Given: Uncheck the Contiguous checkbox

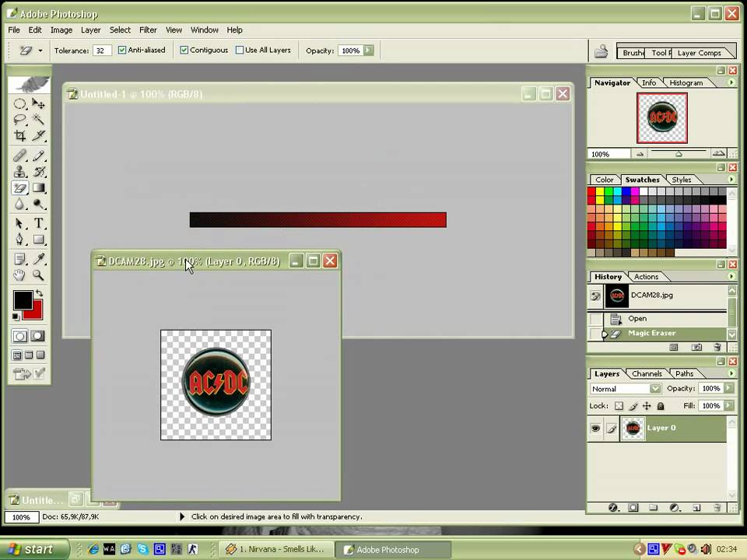Looking at the screenshot, I should click(x=184, y=50).
